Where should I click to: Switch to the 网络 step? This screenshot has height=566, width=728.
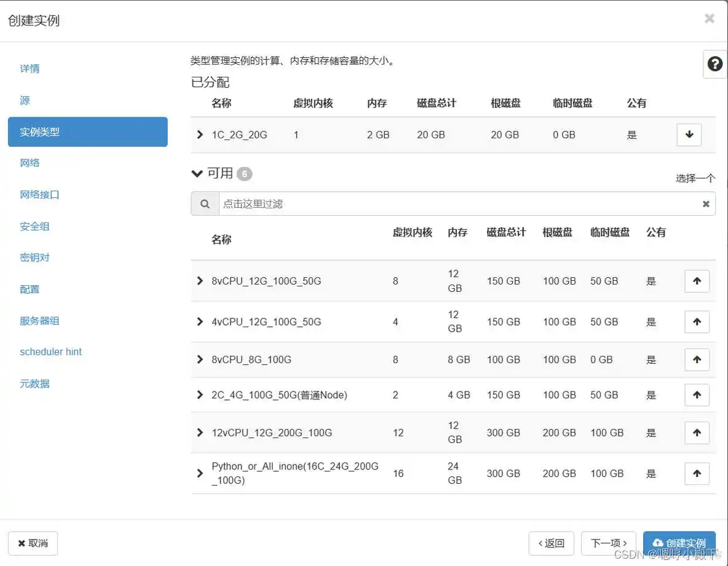click(x=30, y=162)
